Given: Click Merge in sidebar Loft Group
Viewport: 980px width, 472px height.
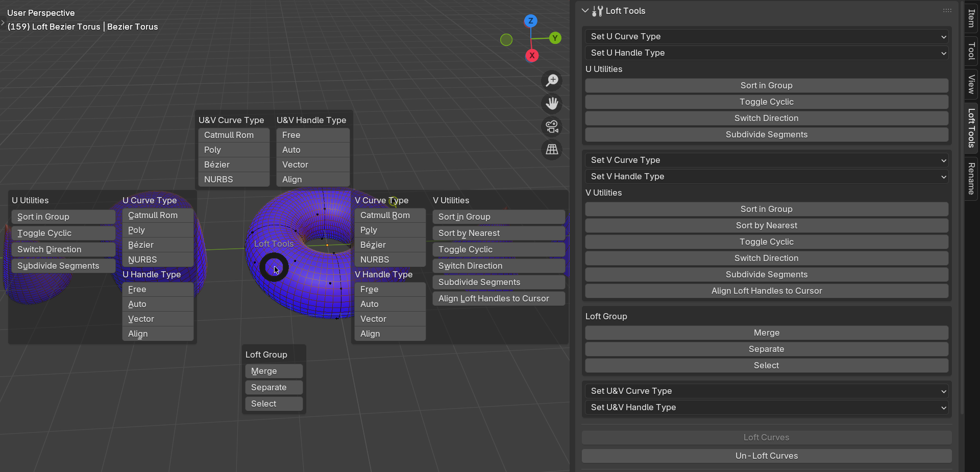Looking at the screenshot, I should coord(767,333).
